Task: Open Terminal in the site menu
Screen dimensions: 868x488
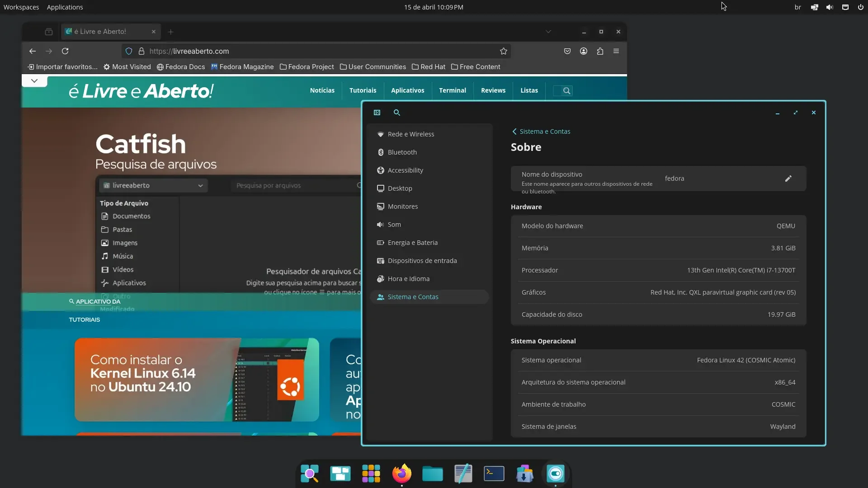Action: (453, 90)
